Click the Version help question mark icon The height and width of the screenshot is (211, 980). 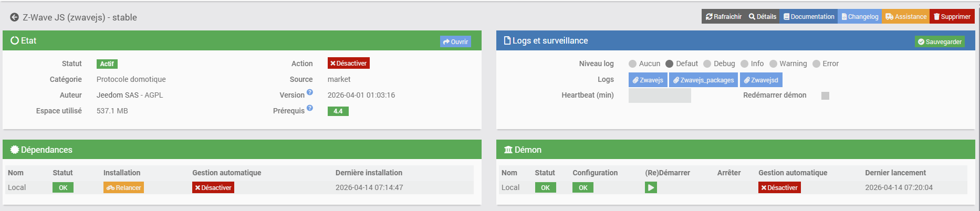pyautogui.click(x=310, y=92)
